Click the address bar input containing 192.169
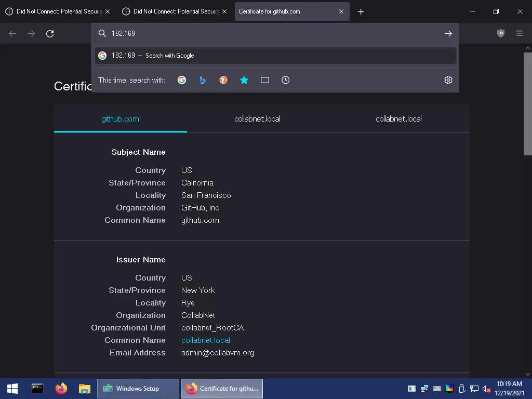 275,33
